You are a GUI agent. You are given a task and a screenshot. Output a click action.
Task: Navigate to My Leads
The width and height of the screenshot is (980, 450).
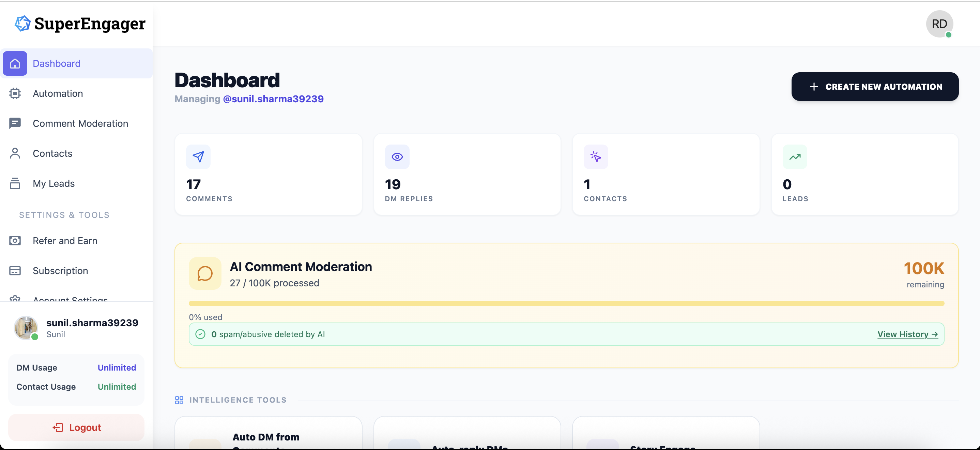point(76,183)
